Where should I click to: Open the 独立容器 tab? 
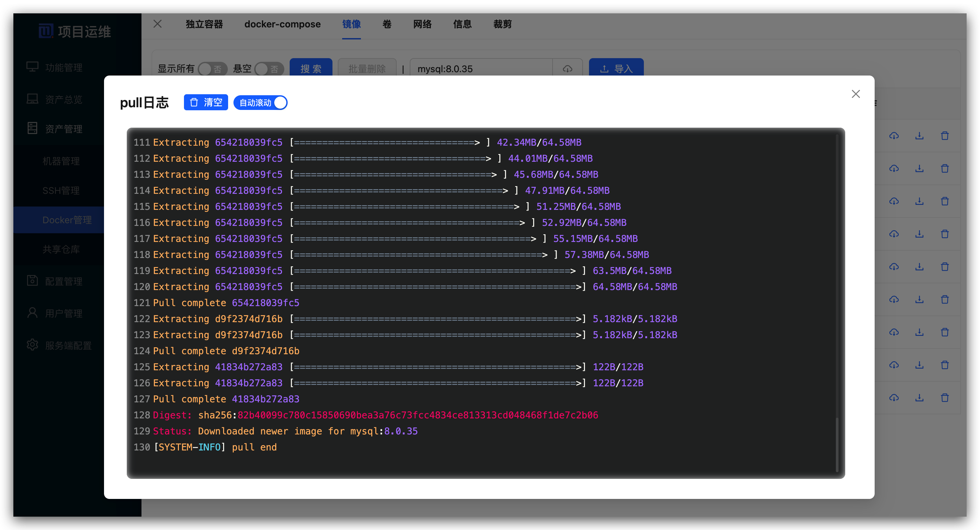tap(204, 24)
